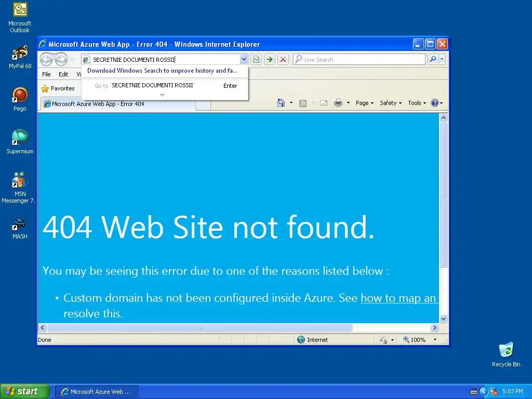Open recent pages dropdown next to Forward
The image size is (532, 399).
[x=73, y=60]
